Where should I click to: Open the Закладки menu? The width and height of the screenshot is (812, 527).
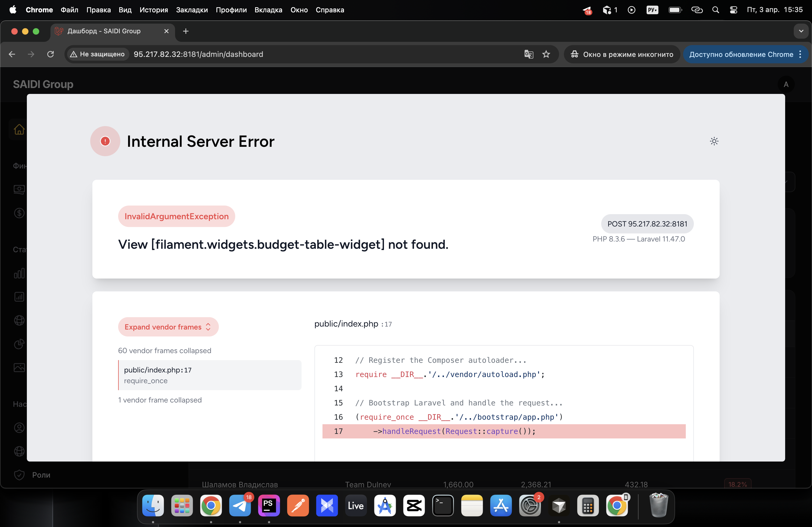pyautogui.click(x=192, y=10)
